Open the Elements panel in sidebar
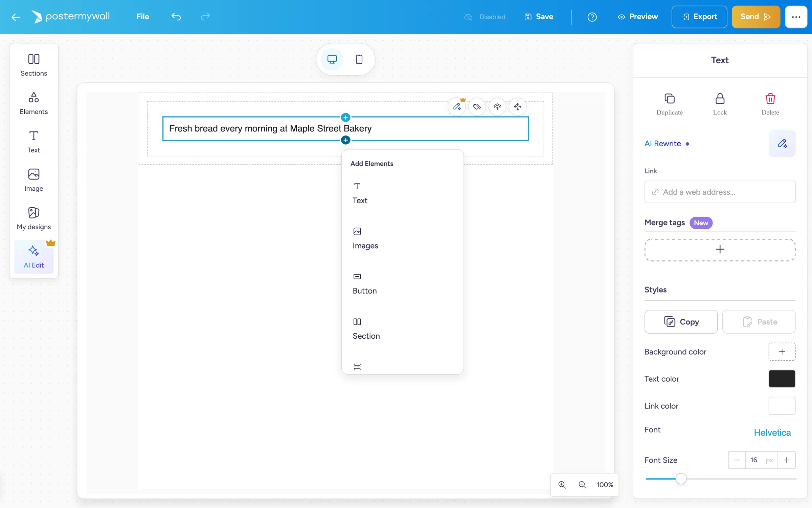 click(x=33, y=103)
